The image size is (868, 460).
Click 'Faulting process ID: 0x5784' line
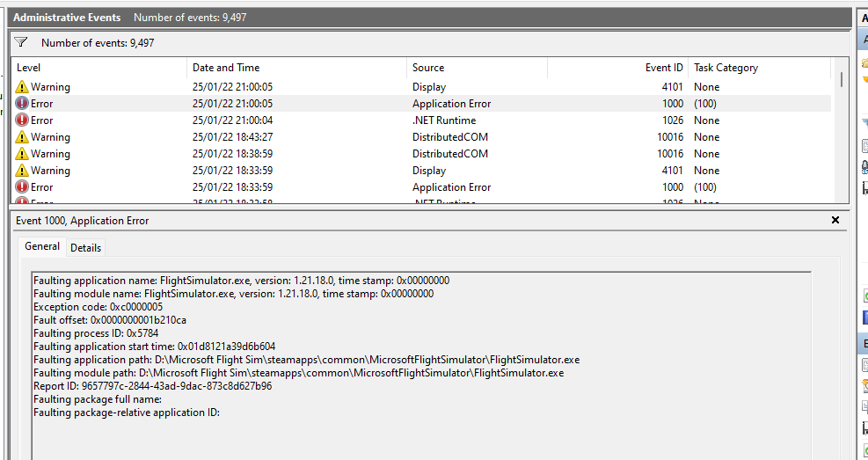coord(96,333)
